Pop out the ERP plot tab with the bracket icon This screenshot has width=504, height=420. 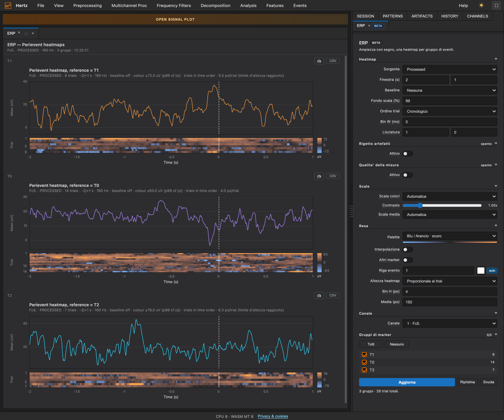coord(26,33)
